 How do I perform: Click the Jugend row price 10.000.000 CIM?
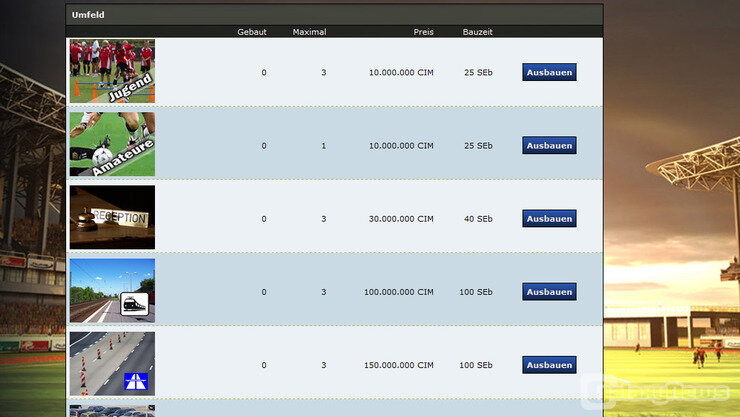[401, 72]
